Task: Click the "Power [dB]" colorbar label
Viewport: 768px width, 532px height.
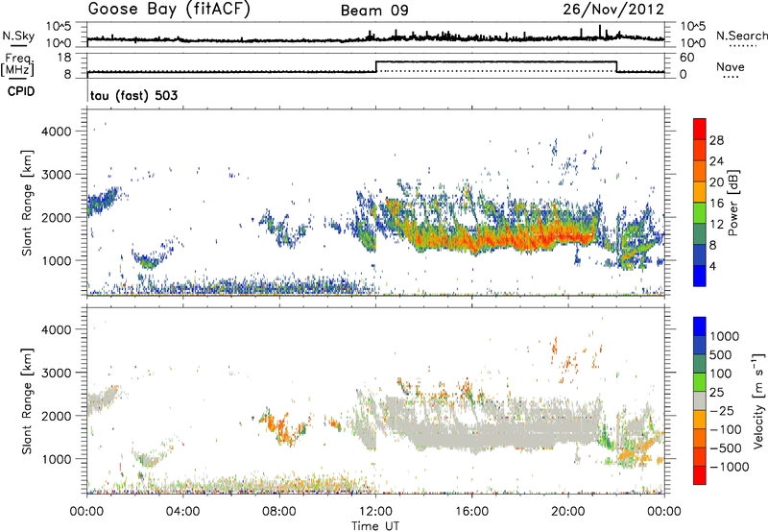Action: click(x=732, y=203)
